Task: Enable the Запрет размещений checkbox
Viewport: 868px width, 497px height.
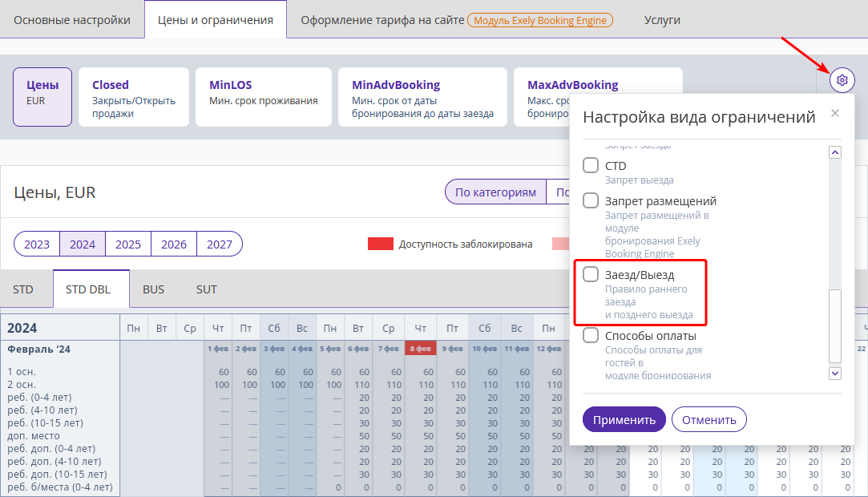Action: [x=591, y=200]
